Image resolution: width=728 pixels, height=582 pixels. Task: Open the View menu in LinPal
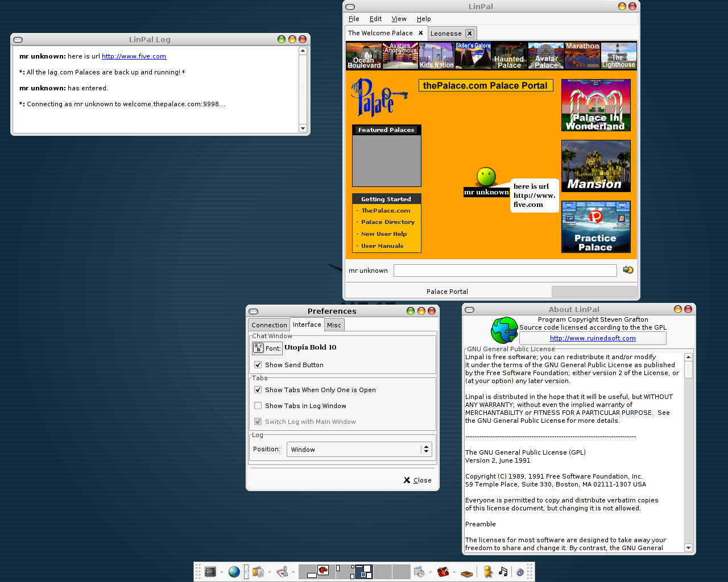[399, 19]
